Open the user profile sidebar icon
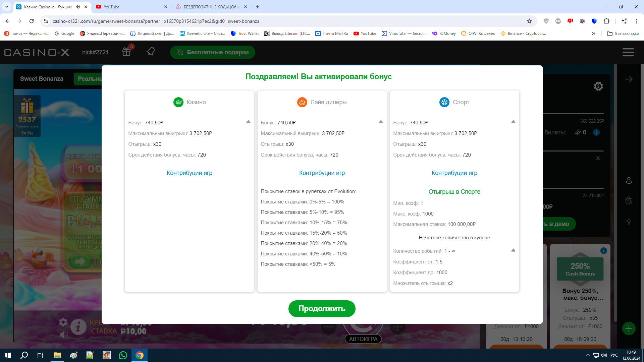Image resolution: width=644 pixels, height=362 pixels. 629,181
